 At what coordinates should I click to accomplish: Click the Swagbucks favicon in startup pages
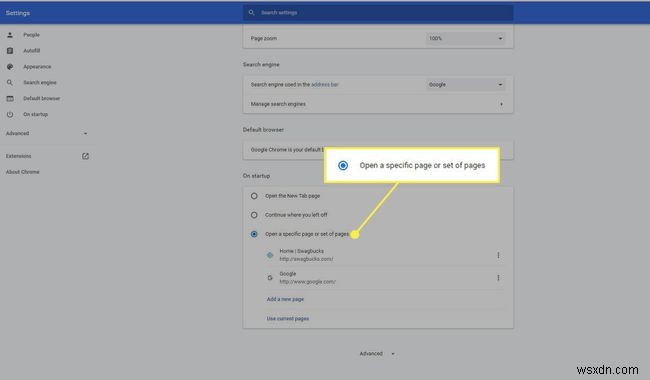coord(270,255)
